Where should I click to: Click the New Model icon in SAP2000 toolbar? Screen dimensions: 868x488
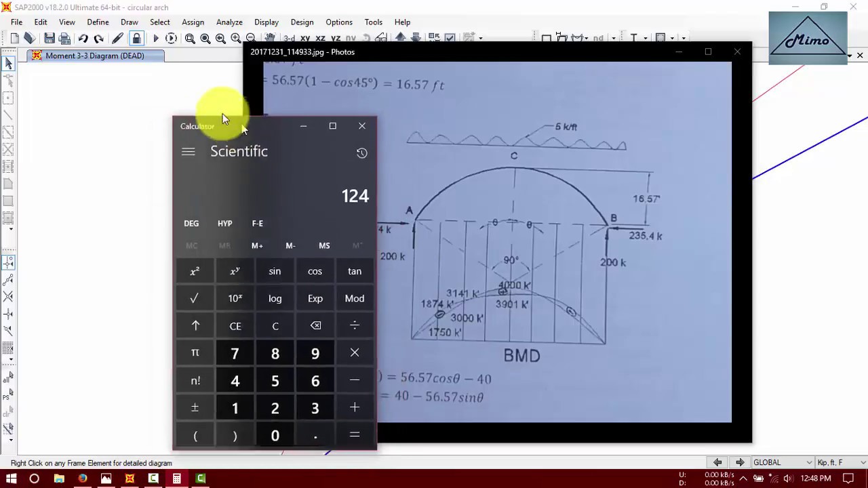point(14,39)
